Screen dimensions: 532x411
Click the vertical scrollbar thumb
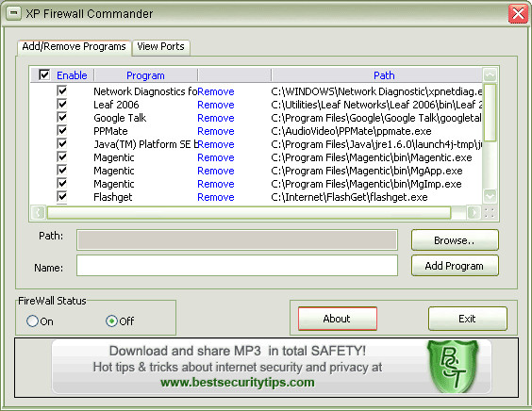pyautogui.click(x=490, y=112)
